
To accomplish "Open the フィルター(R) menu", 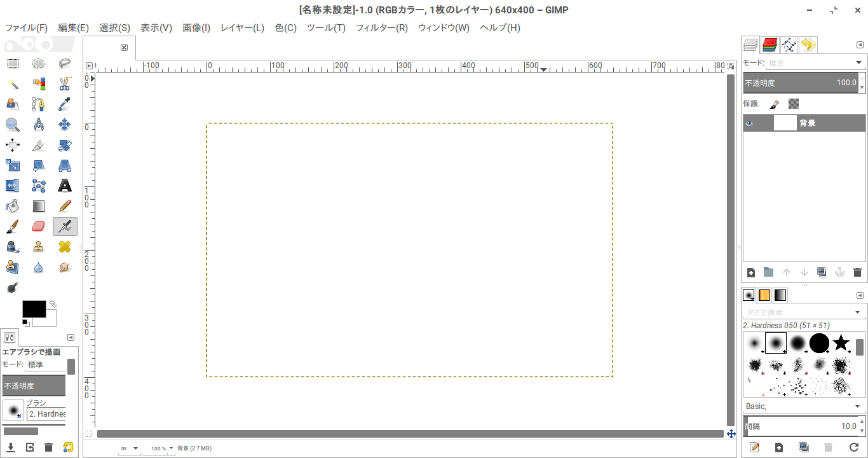I will pos(381,28).
